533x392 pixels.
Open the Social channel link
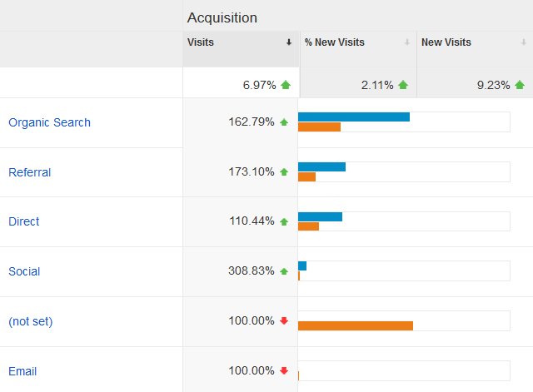point(24,271)
